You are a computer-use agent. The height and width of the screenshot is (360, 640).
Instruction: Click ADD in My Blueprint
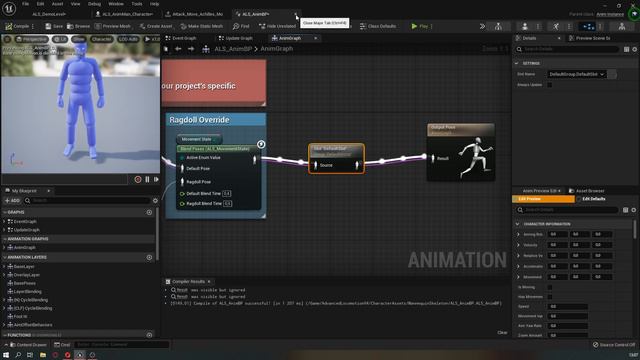point(12,200)
